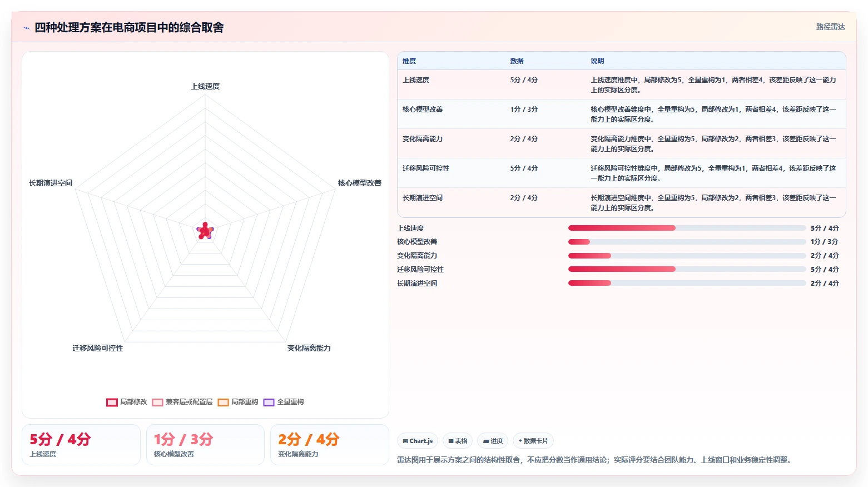This screenshot has width=868, height=487.
Task: Click the icon beside the title heading
Action: (26, 28)
